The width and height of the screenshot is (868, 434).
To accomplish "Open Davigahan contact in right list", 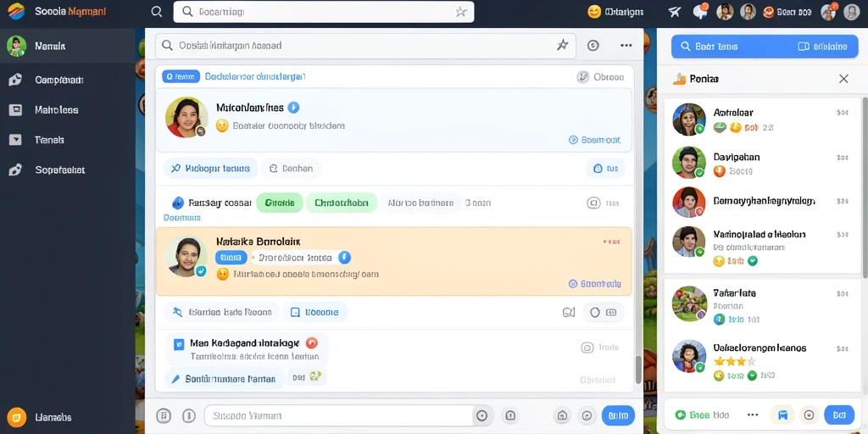I will pos(761,164).
